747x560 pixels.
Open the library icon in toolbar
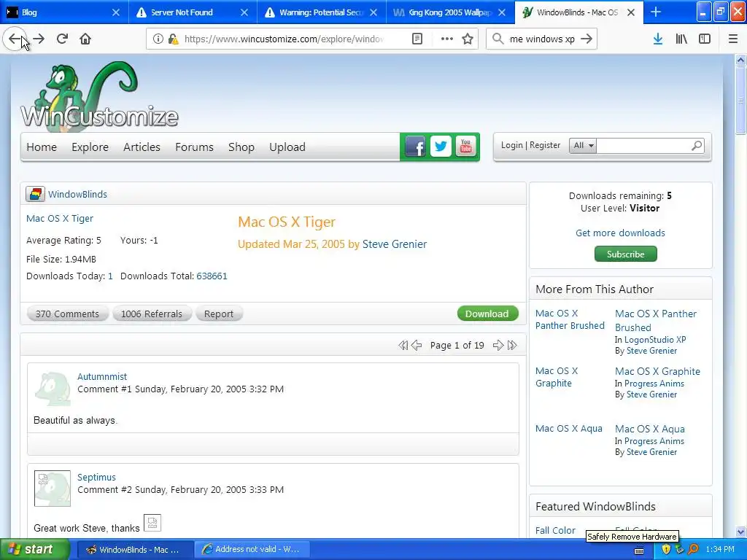tap(681, 39)
